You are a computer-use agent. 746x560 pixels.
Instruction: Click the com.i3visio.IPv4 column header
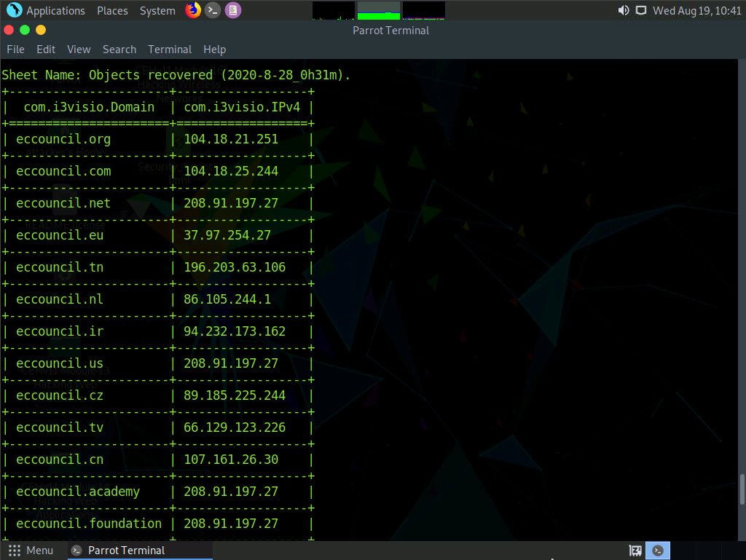click(242, 108)
